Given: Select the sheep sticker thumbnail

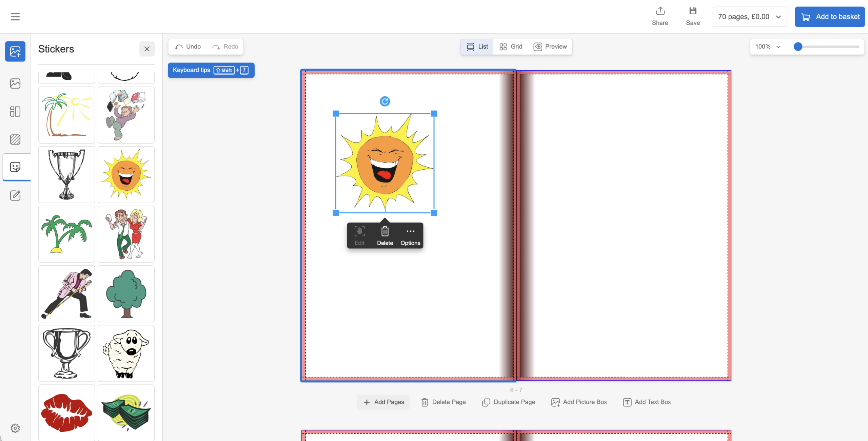Looking at the screenshot, I should tap(126, 353).
